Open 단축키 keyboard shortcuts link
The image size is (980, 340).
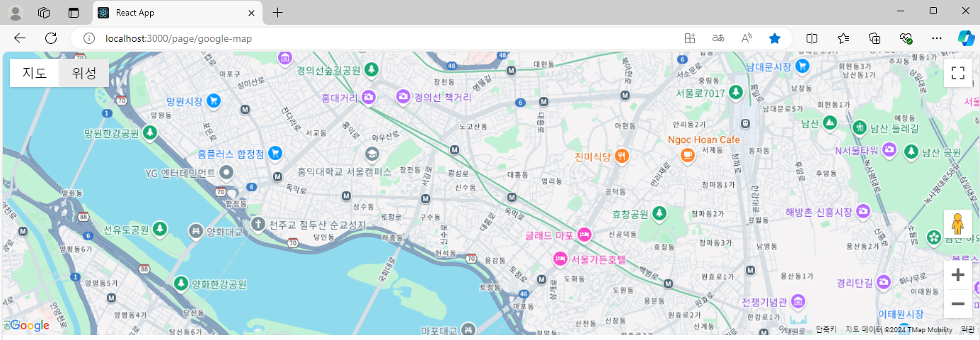(826, 329)
